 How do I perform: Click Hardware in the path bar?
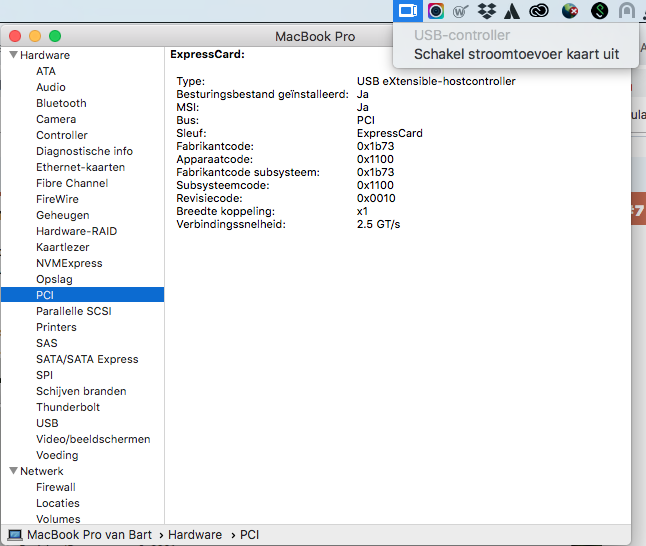click(195, 534)
